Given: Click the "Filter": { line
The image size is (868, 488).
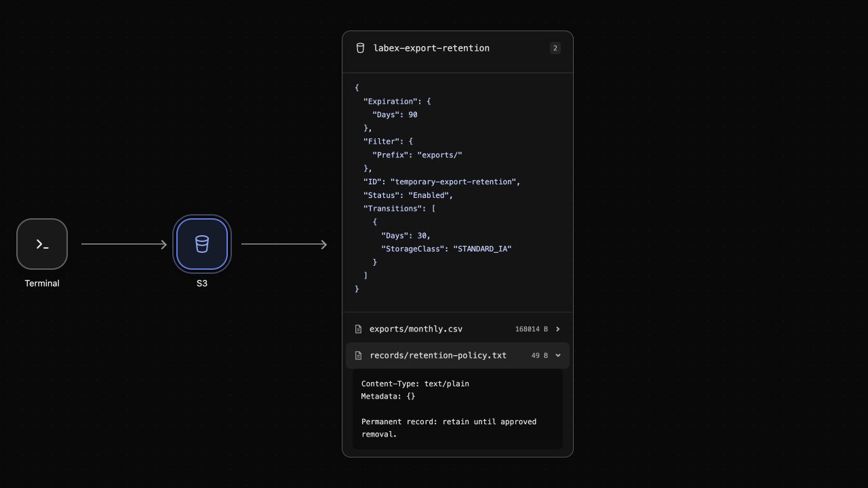Looking at the screenshot, I should pyautogui.click(x=388, y=142).
